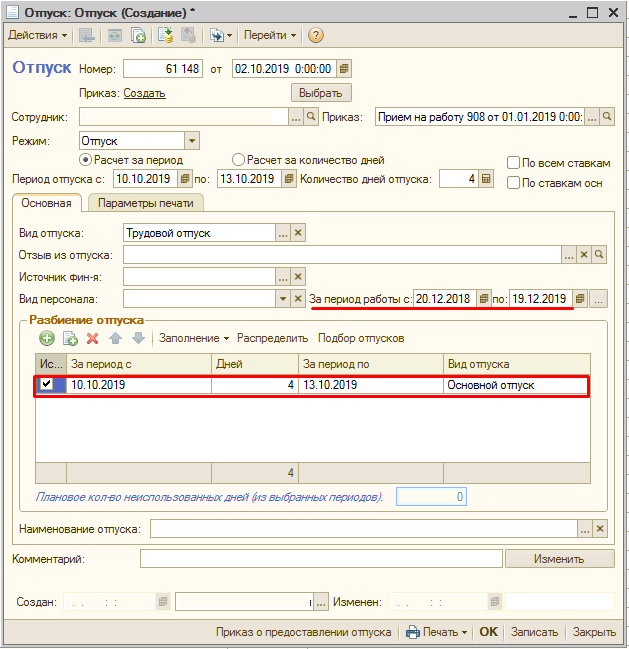Viewport: 629px width, 649px height.
Task: Switch to 'Параметры печати' tab
Action: [x=146, y=203]
